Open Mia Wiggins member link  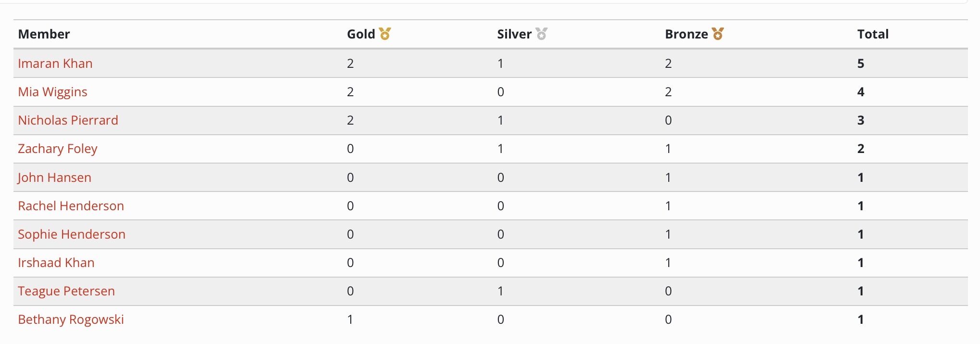(52, 92)
